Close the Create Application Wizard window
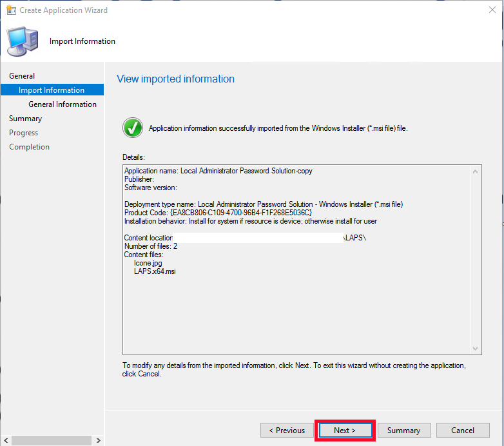Image resolution: width=504 pixels, height=446 pixels. point(492,10)
